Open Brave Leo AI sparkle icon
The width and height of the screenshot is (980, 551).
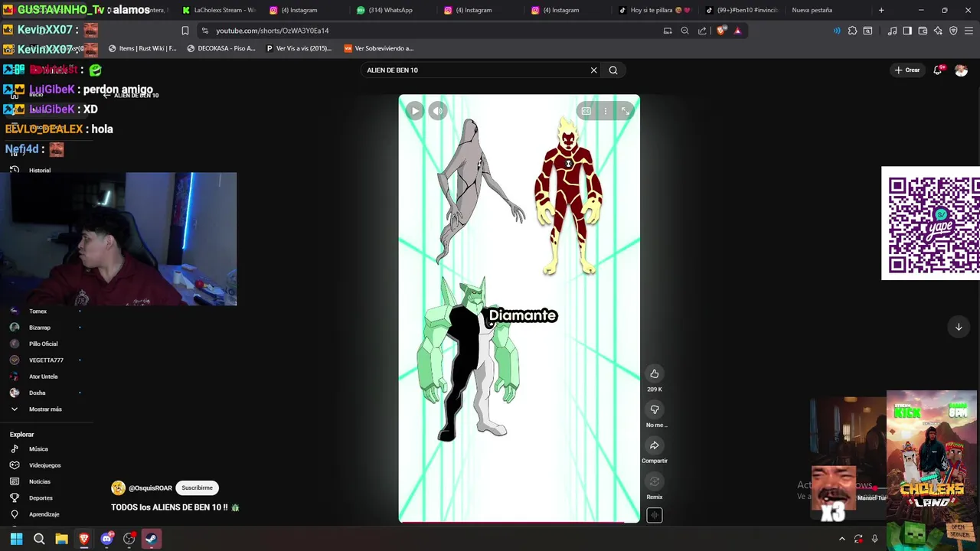click(938, 31)
